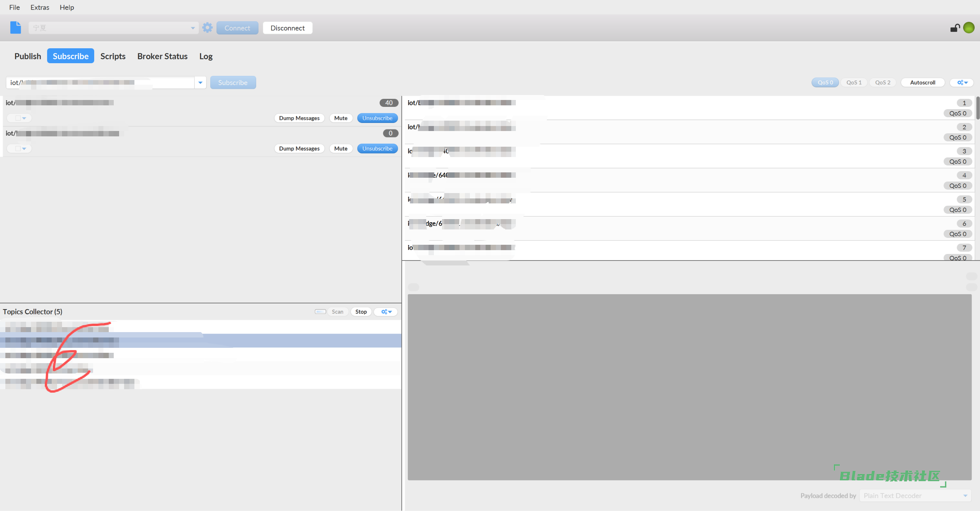Open color picker for first subscription
980x511 pixels.
tap(20, 118)
